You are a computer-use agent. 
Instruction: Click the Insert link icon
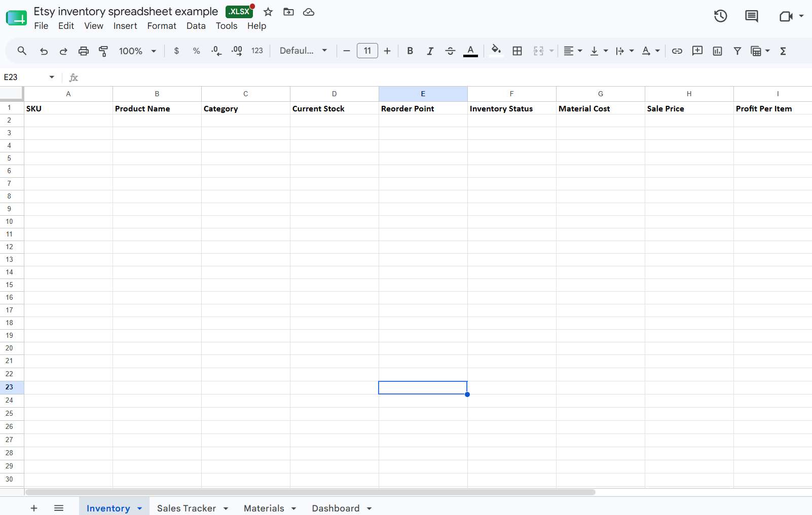677,51
